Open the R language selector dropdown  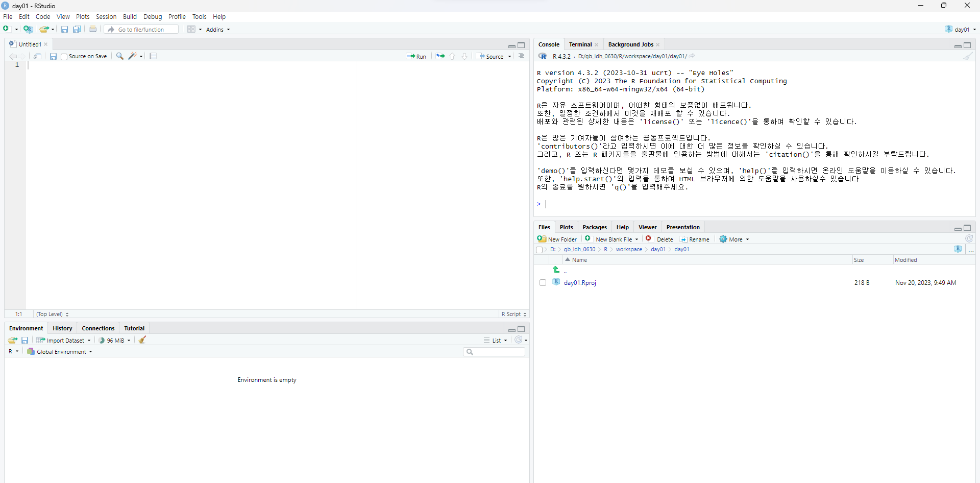(x=13, y=352)
